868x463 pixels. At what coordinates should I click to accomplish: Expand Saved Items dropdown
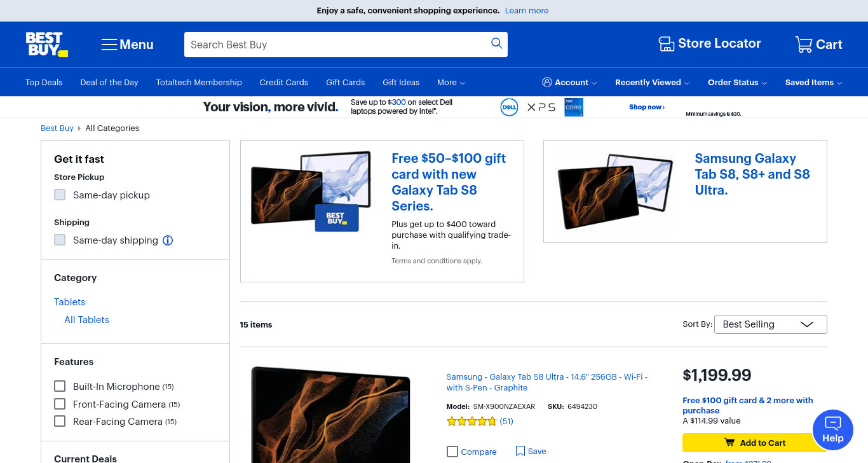(x=813, y=83)
